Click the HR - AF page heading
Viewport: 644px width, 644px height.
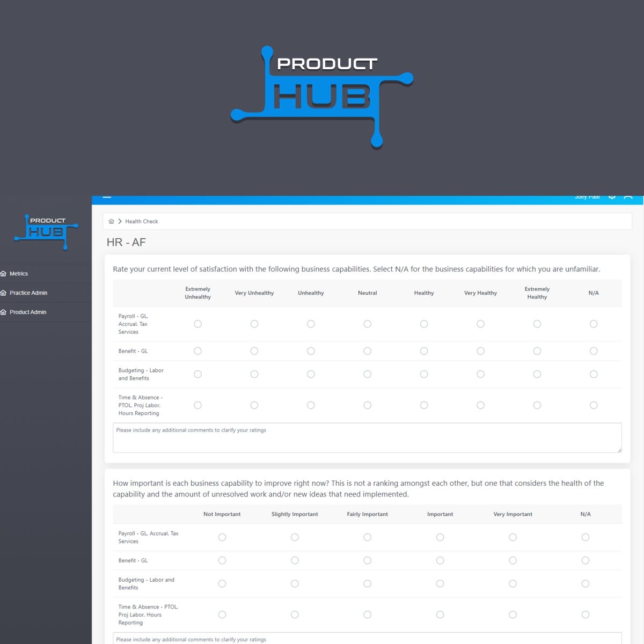click(126, 242)
